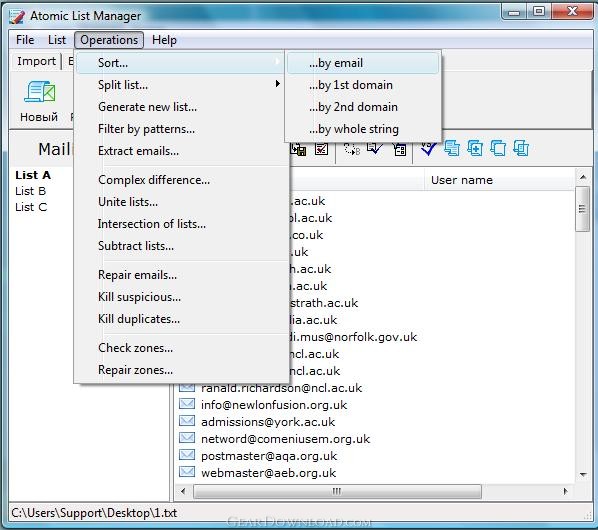This screenshot has width=598, height=530.
Task: Click the blue pages with plus toolbar icon
Action: pyautogui.click(x=475, y=148)
